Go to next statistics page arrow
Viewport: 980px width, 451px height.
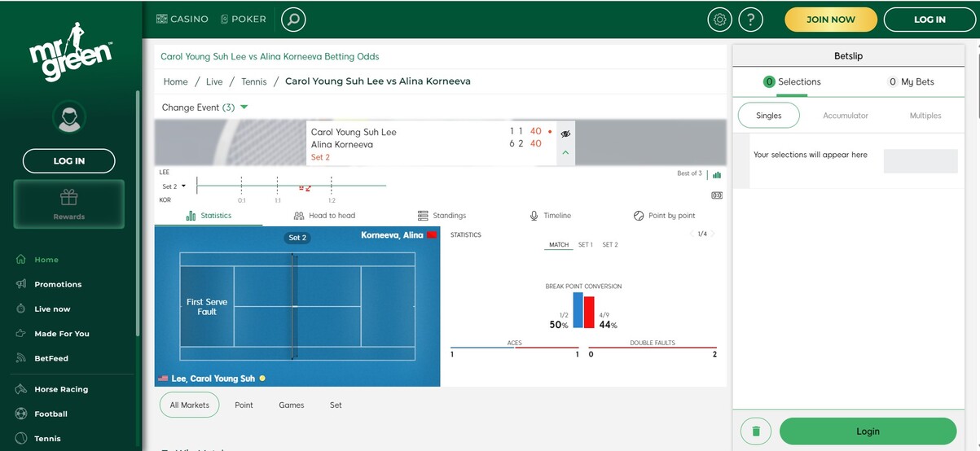click(714, 234)
